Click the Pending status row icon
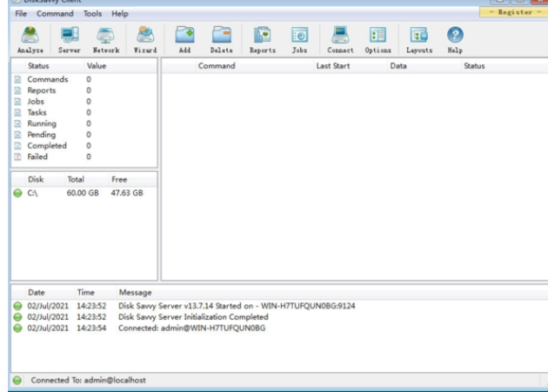Screen dimensions: 548x392 [x=17, y=135]
